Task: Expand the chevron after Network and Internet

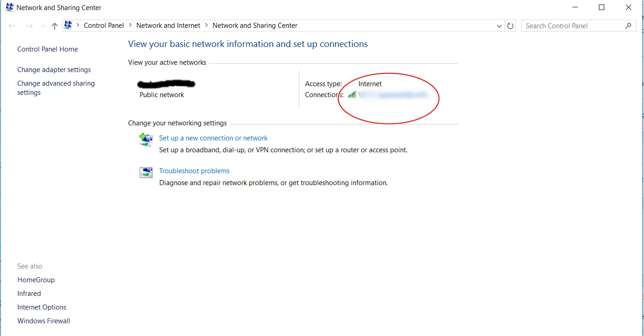Action: (206, 26)
